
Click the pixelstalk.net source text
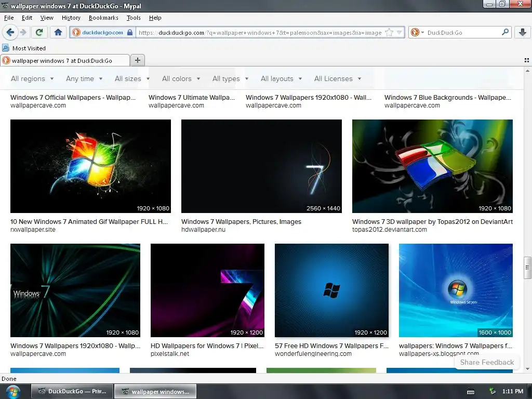(170, 354)
